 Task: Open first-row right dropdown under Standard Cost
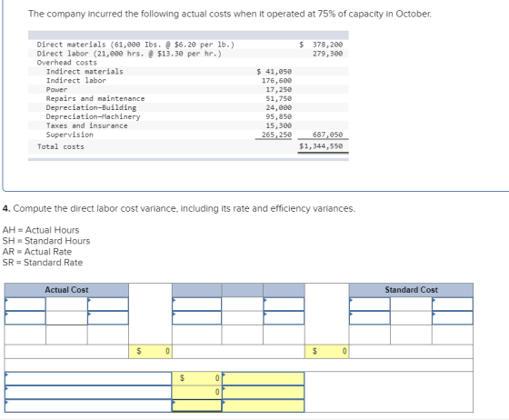(x=453, y=305)
